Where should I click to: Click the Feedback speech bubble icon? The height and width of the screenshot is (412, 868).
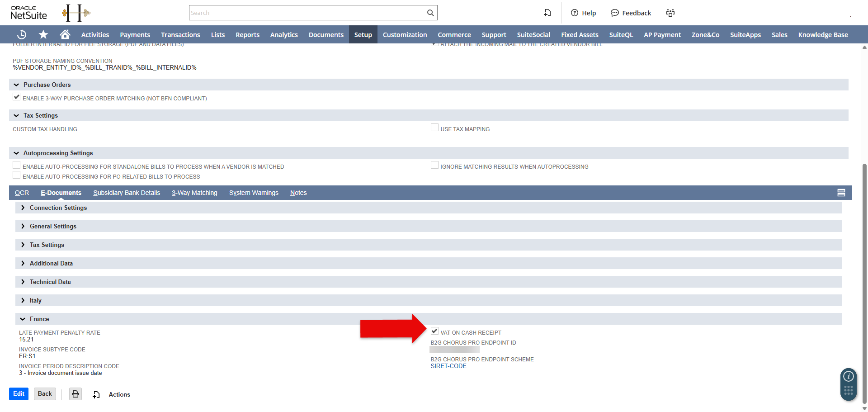(615, 13)
